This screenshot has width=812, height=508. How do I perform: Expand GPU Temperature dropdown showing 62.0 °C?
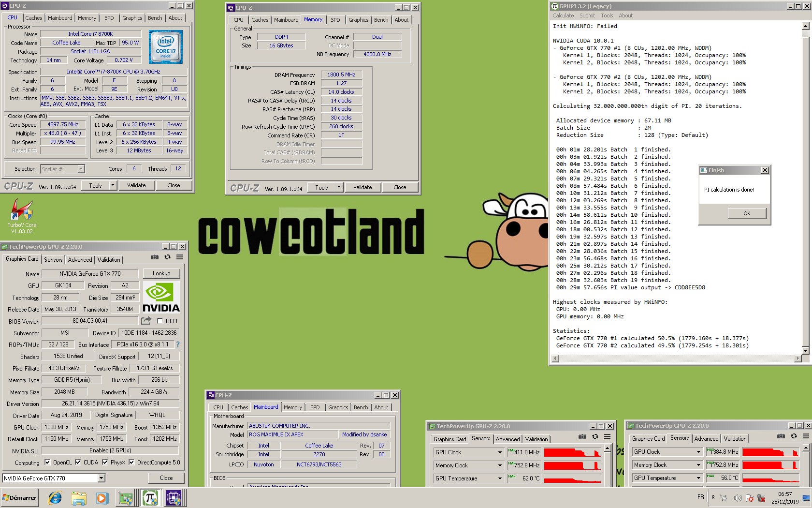500,478
